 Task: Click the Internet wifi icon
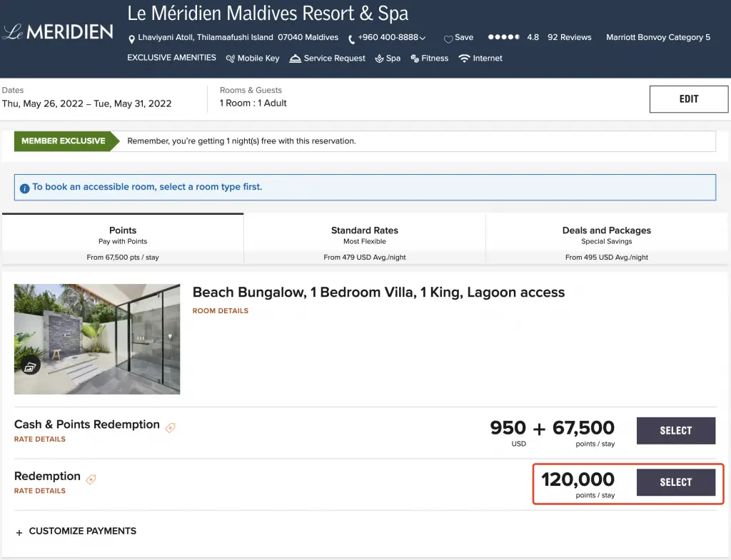[465, 58]
